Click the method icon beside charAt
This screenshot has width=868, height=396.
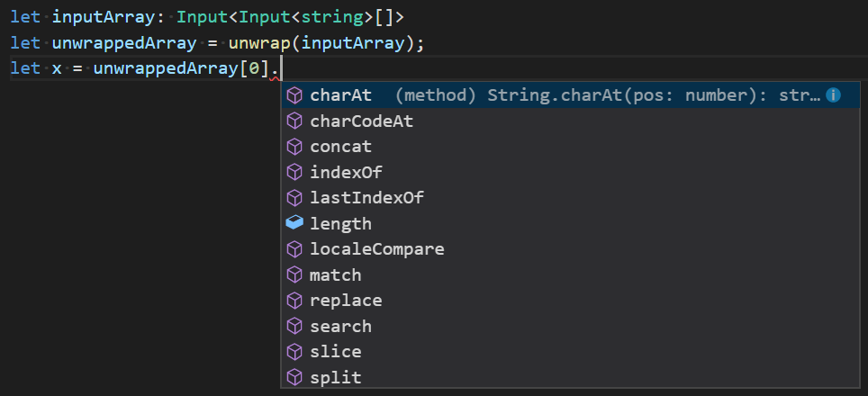tap(294, 95)
